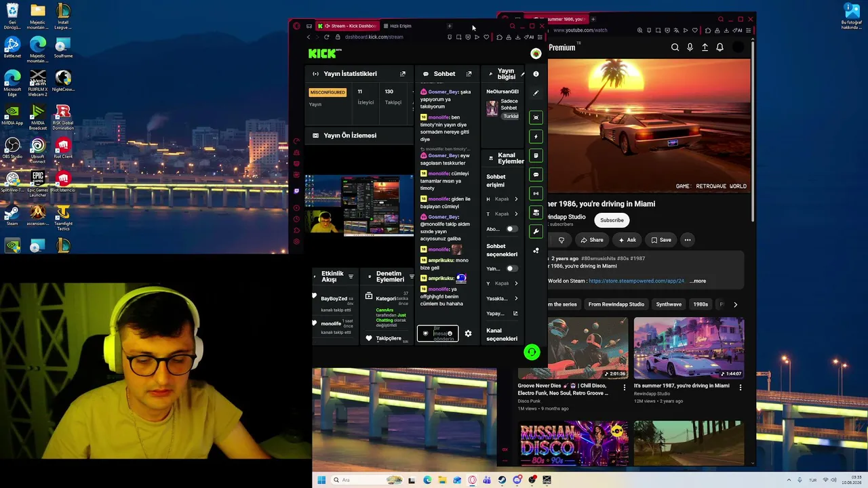Type a message in Kick chat box
868x488 pixels.
(437, 333)
